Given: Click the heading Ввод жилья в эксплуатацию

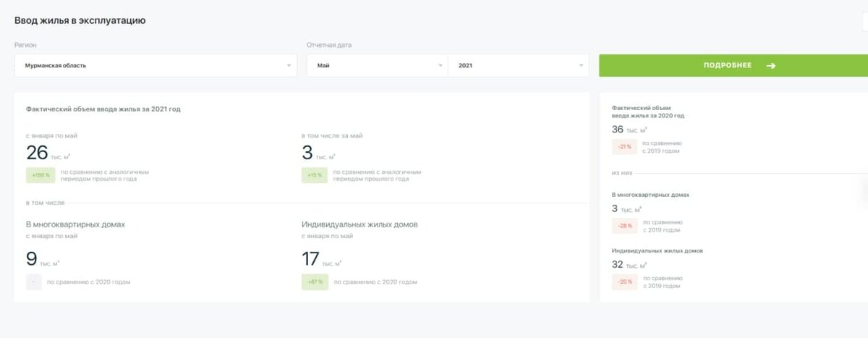Looking at the screenshot, I should [80, 21].
